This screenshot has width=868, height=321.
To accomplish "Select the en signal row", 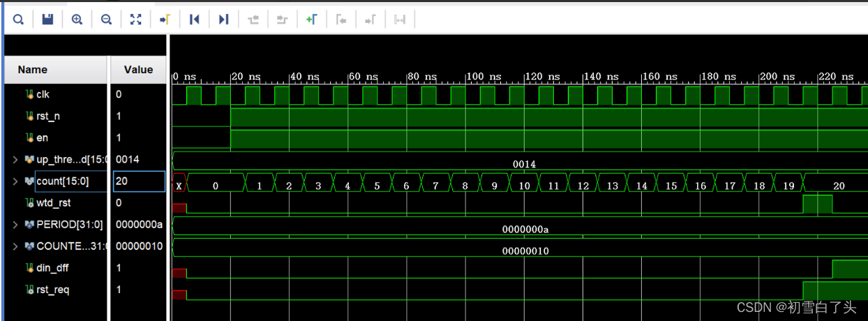I will (56, 137).
